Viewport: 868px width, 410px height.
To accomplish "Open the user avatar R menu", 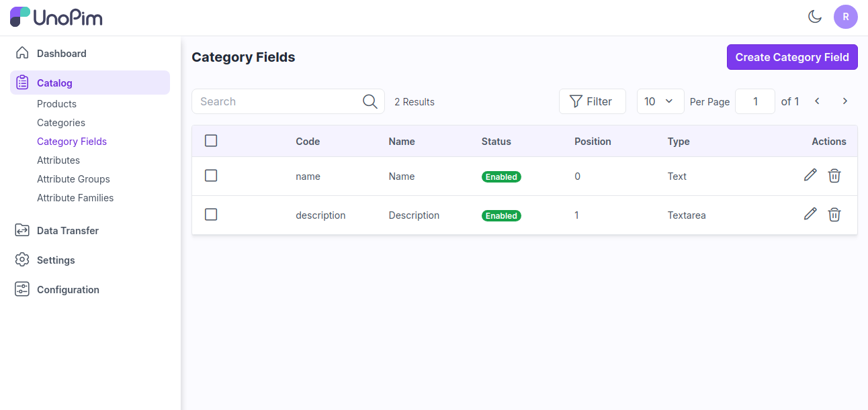I will [845, 17].
